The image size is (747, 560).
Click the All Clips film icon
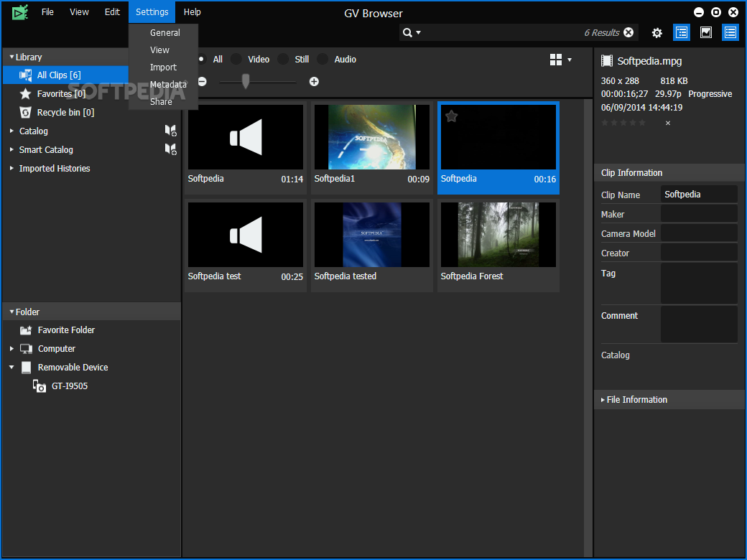coord(25,75)
